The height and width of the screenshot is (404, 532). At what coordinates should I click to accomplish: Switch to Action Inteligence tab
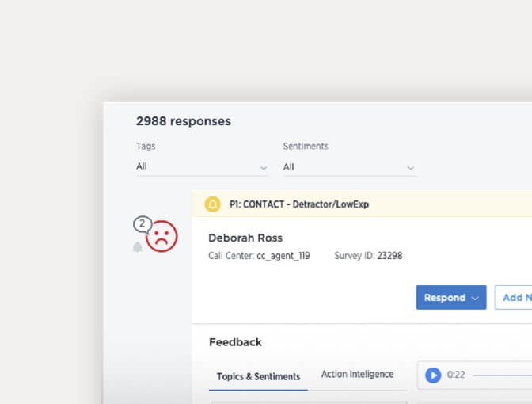tap(357, 374)
